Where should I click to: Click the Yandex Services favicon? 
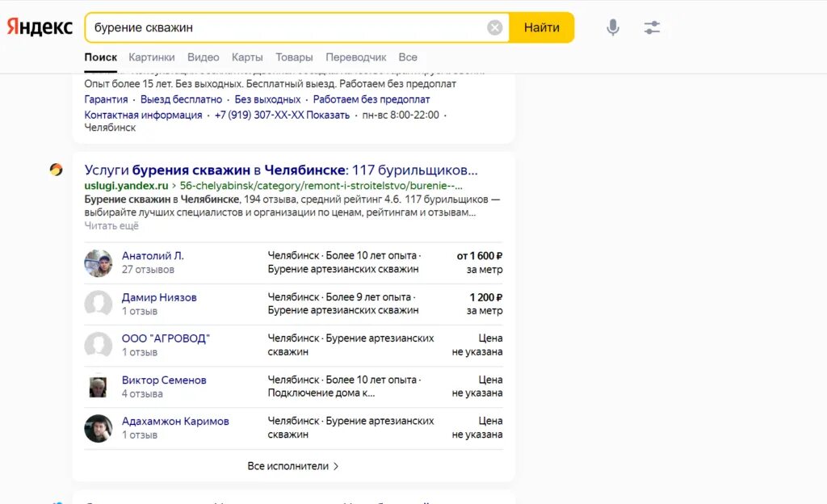point(56,170)
